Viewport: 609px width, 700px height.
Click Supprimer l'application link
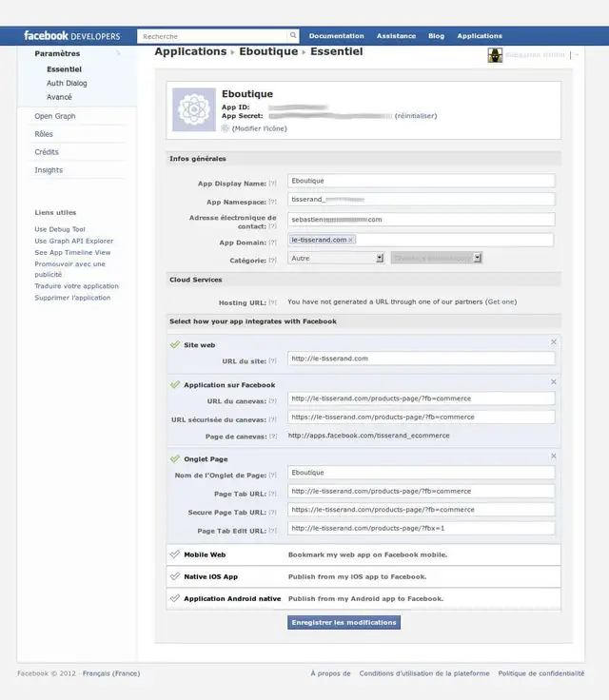(x=72, y=298)
